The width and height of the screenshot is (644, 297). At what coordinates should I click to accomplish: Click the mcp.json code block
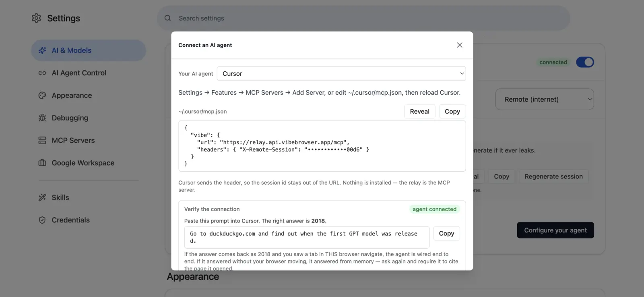click(x=322, y=146)
